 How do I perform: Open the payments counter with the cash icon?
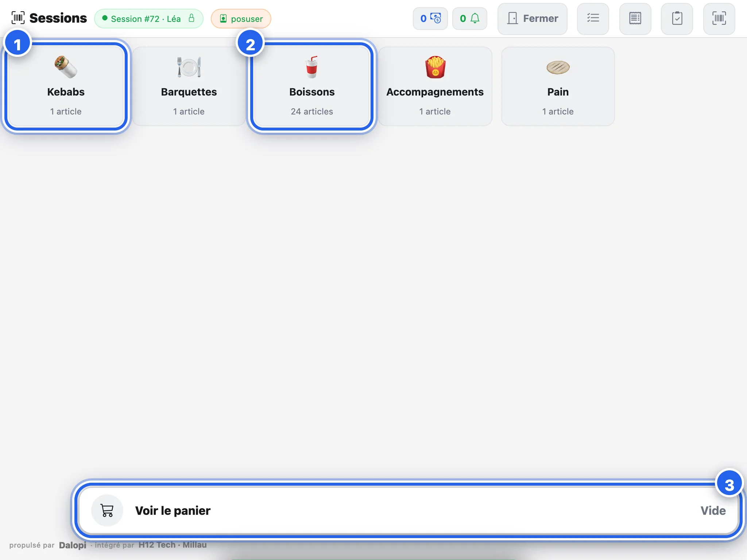pos(430,19)
